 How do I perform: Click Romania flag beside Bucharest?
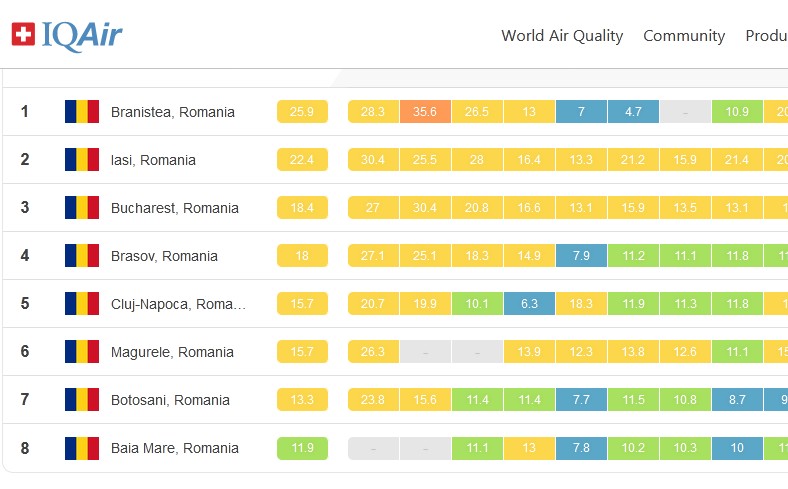coord(82,208)
